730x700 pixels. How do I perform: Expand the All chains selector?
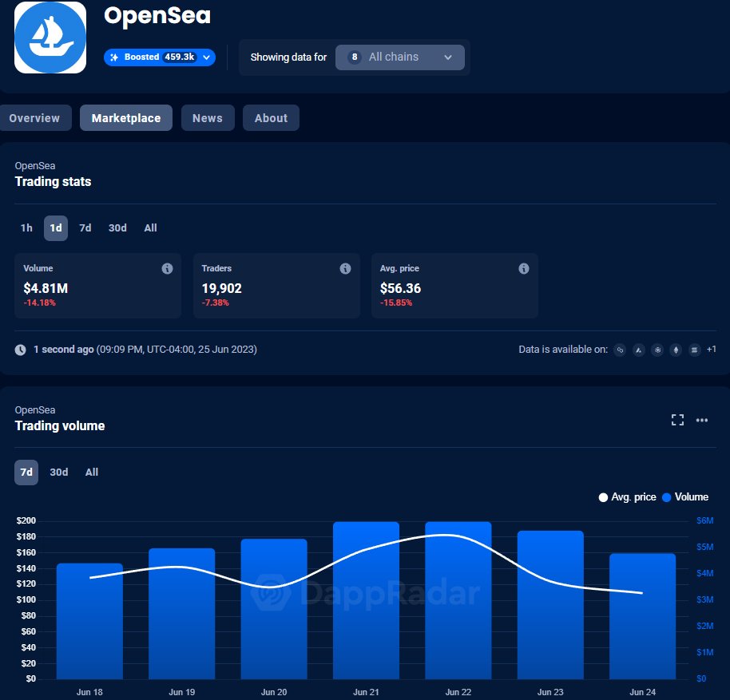click(400, 57)
